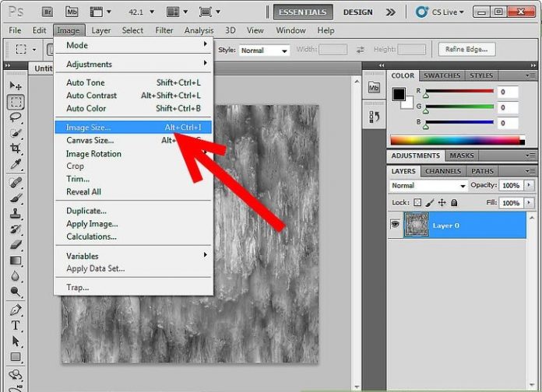Select the Horizontal Type tool
Image resolution: width=542 pixels, height=392 pixels.
click(x=16, y=325)
